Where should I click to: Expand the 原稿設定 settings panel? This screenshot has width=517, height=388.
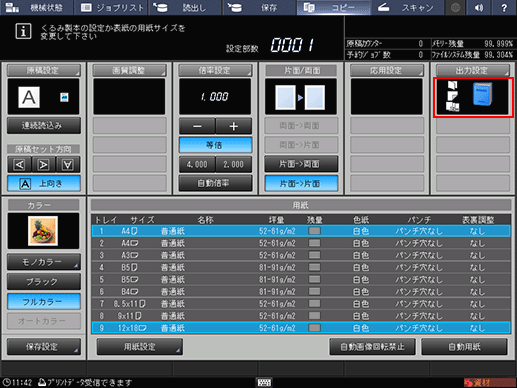[44, 70]
